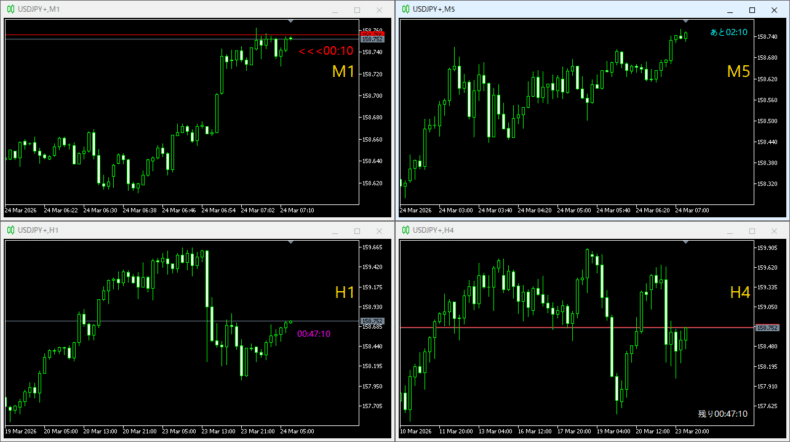790x442 pixels.
Task: Click the current price label on H1 scale
Action: 372,321
